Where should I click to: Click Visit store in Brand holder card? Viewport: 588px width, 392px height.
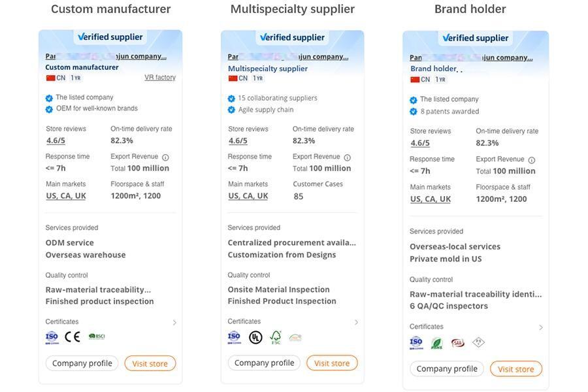pyautogui.click(x=515, y=369)
